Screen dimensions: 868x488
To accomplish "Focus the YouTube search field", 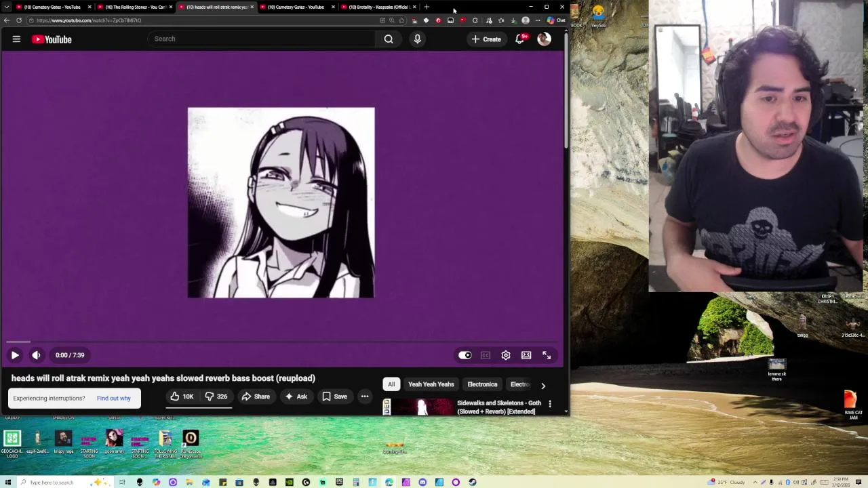I will (263, 39).
